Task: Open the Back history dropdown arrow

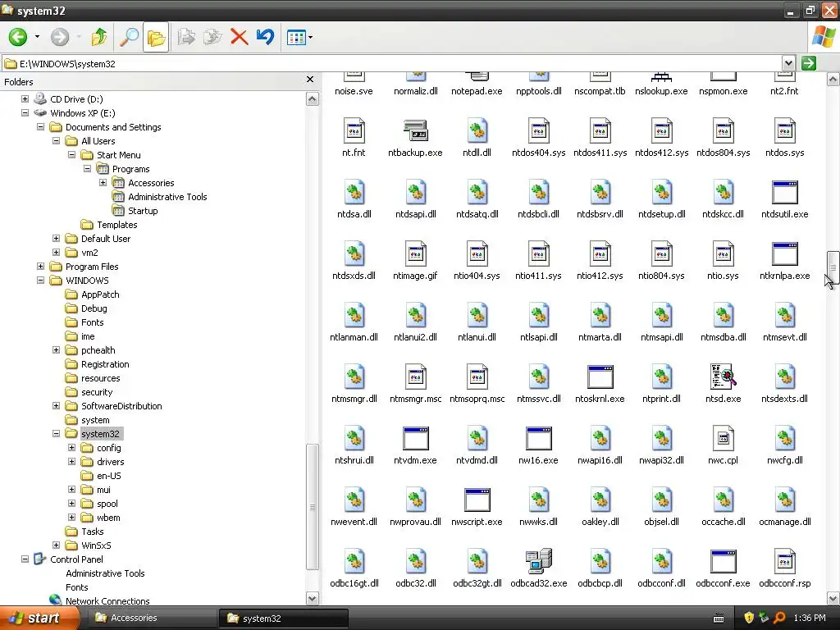Action: click(37, 37)
